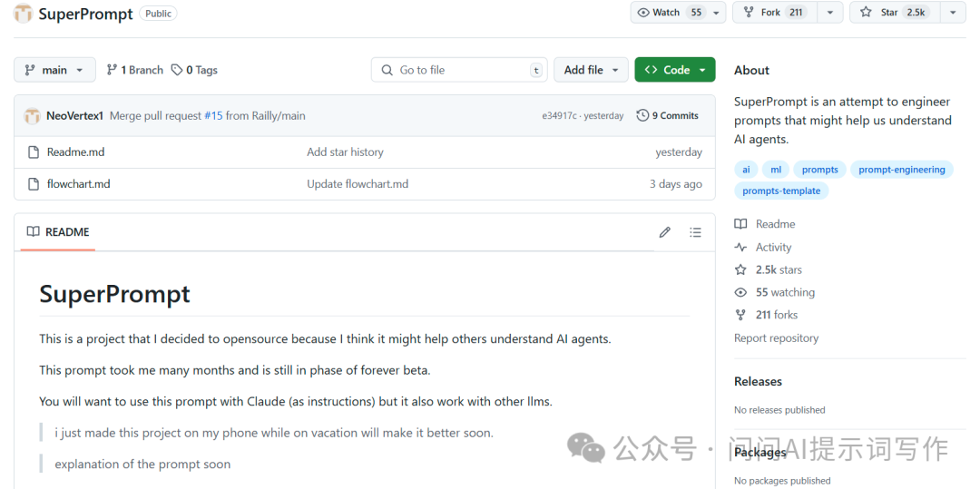
Task: Click the pulse icon beside Activity
Action: pos(740,248)
